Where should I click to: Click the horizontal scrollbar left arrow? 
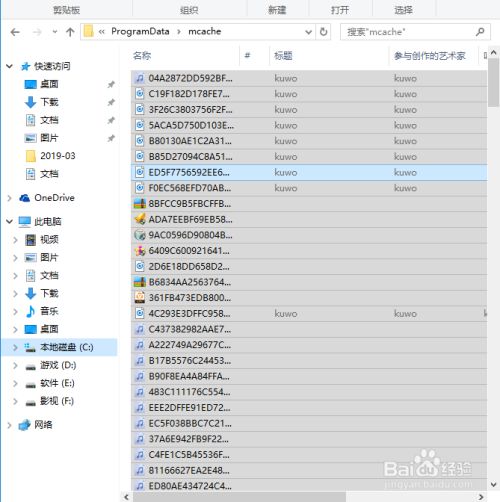[127, 497]
